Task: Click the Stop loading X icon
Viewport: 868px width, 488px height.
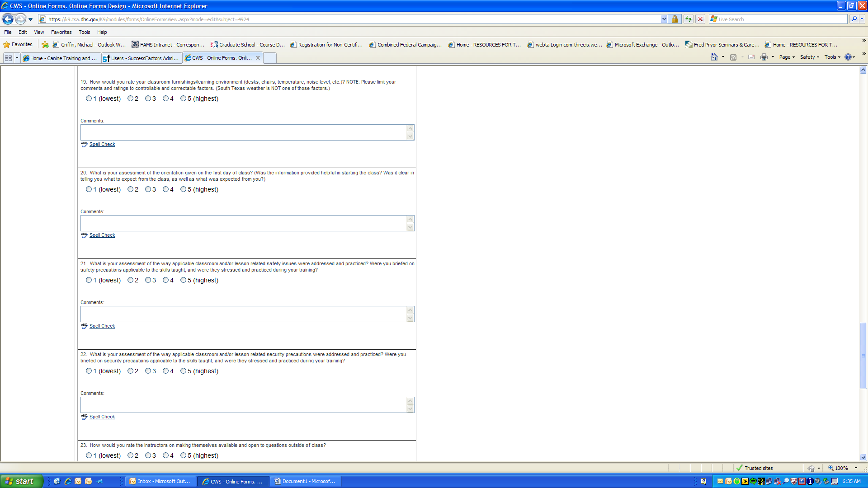Action: (700, 19)
